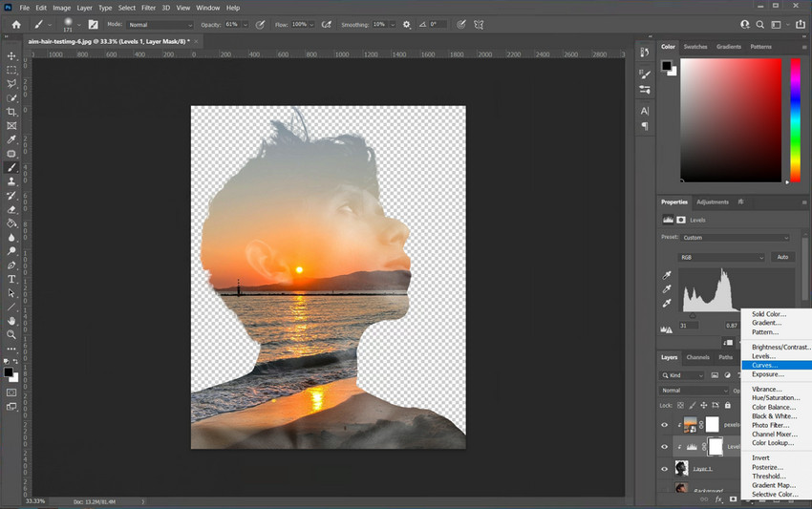This screenshot has height=509, width=812.
Task: Hide Layer 1 via eye icon
Action: pyautogui.click(x=665, y=469)
